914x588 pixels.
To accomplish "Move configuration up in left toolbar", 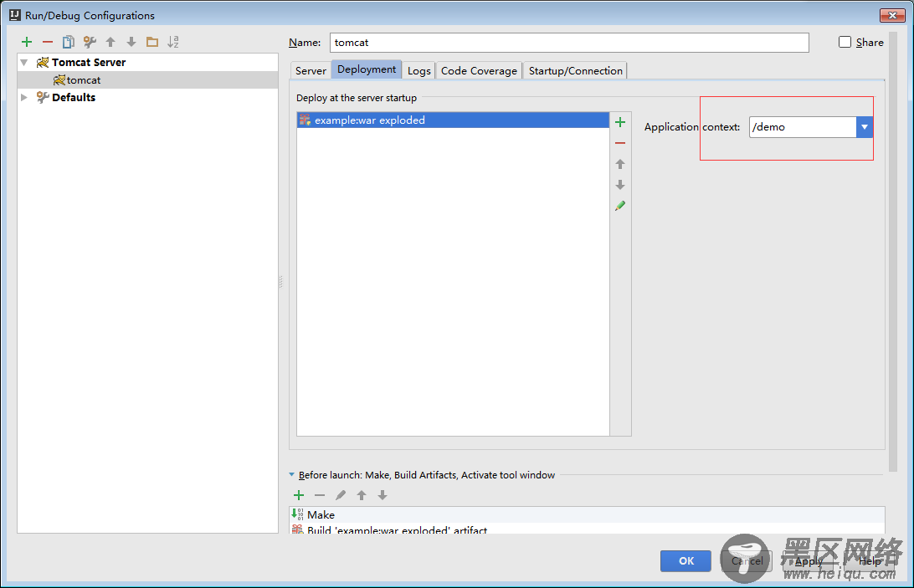I will (110, 42).
